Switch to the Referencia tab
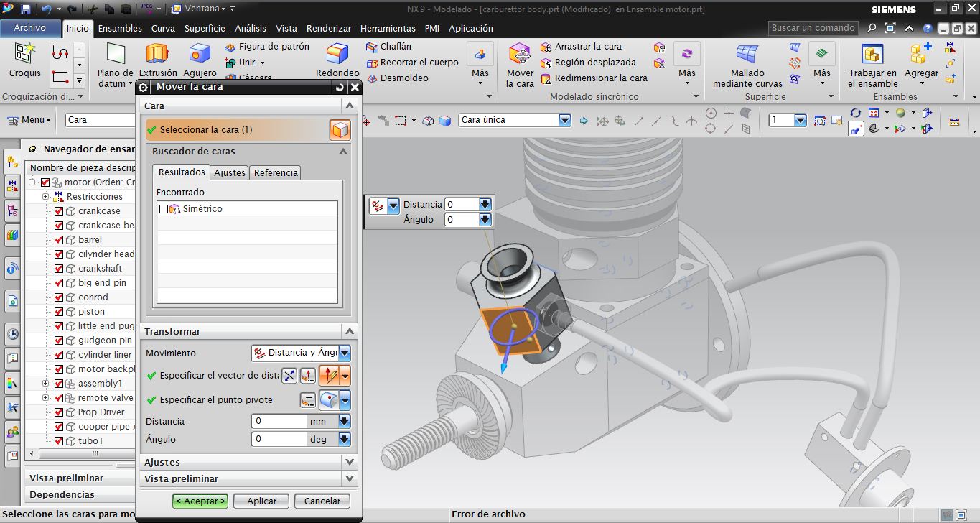 click(276, 172)
